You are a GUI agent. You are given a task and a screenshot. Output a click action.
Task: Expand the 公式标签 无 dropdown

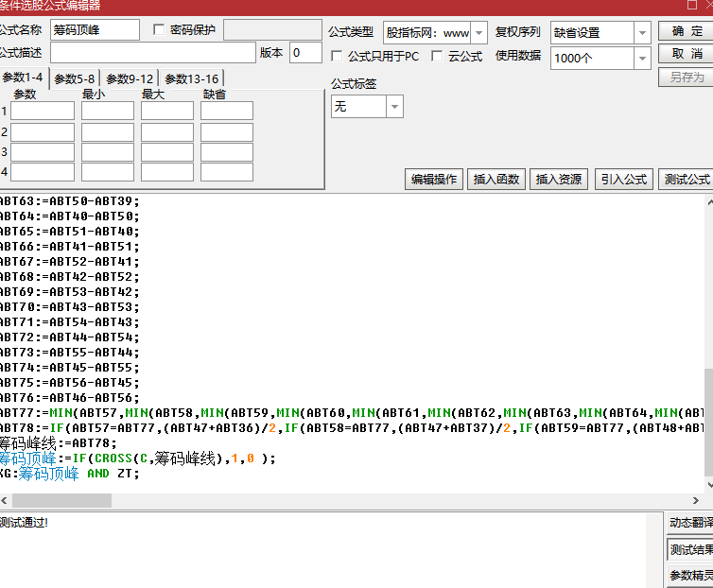click(x=394, y=107)
